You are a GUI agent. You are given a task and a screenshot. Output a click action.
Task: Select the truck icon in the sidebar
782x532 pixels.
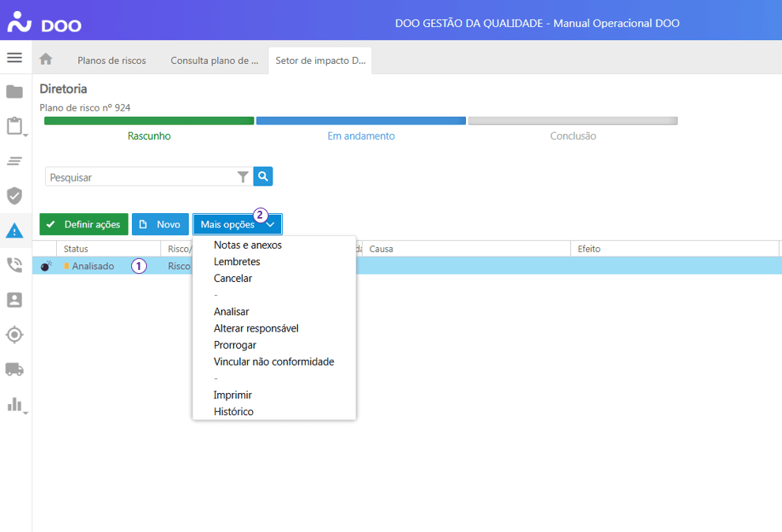(x=14, y=369)
